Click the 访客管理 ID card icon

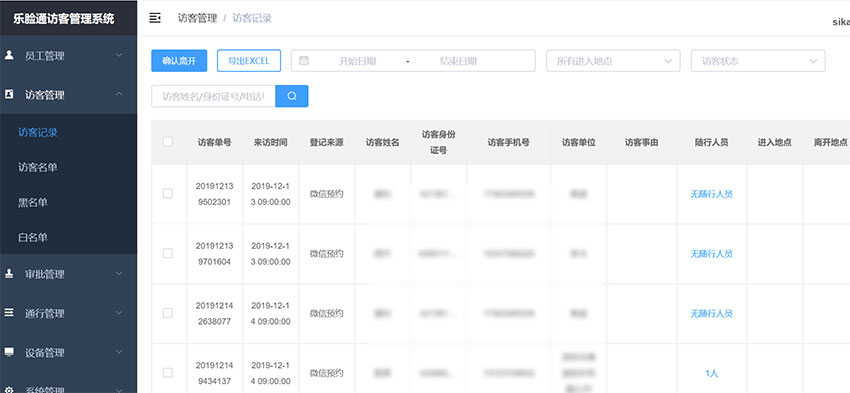click(x=9, y=94)
